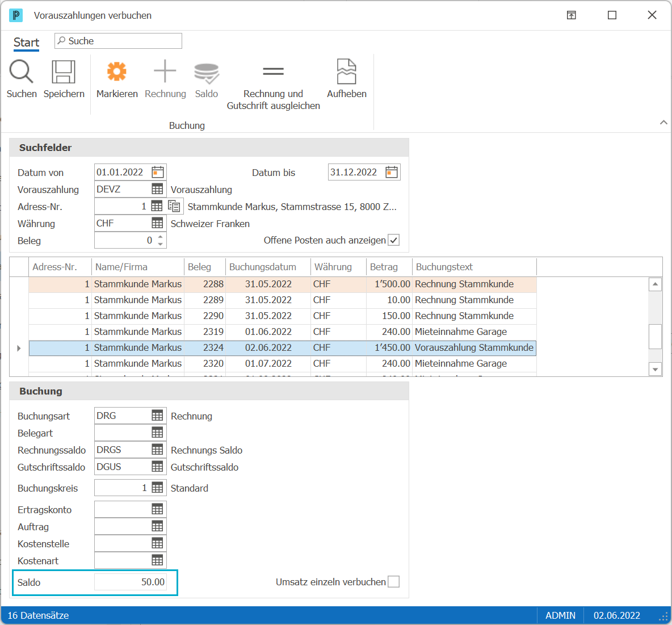This screenshot has height=625, width=672.
Task: Open the Währung lookup table
Action: [x=157, y=223]
